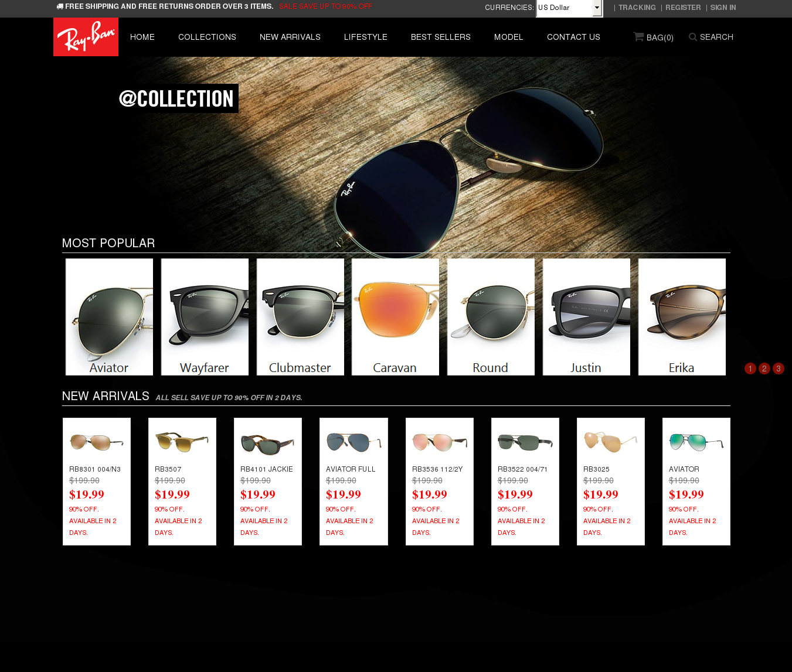The height and width of the screenshot is (672, 792).
Task: Open the RB3507 product image
Action: (x=182, y=442)
